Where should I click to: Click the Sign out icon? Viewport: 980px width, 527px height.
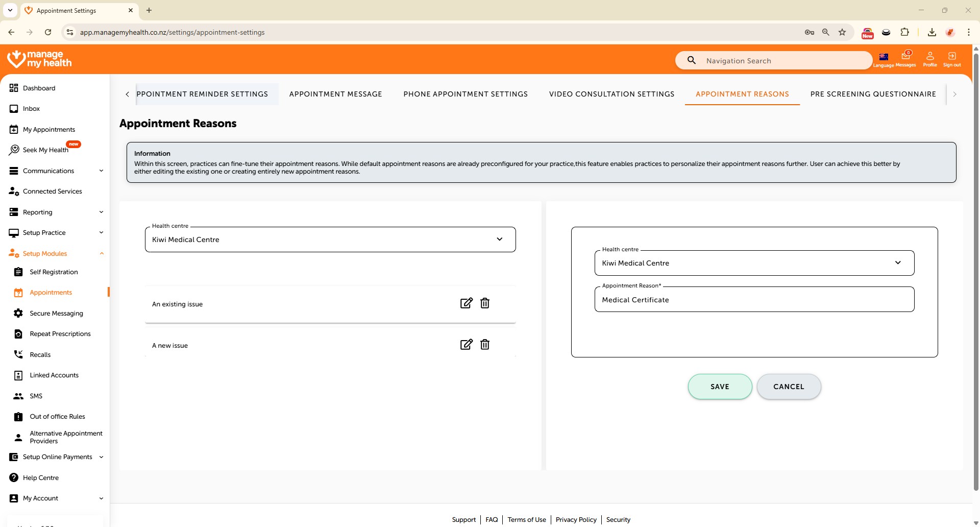[x=951, y=59]
